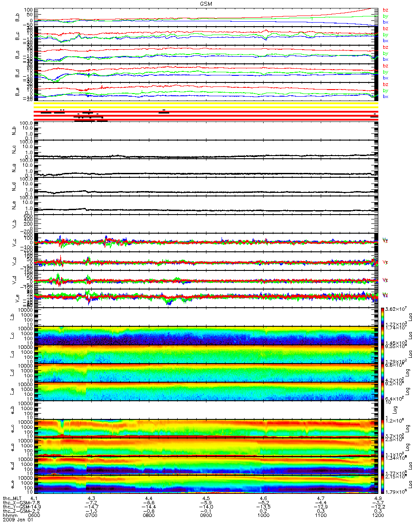412x532 pixels.
Task: Click the Z-GSM value -1.3
Action: [x=91, y=511]
